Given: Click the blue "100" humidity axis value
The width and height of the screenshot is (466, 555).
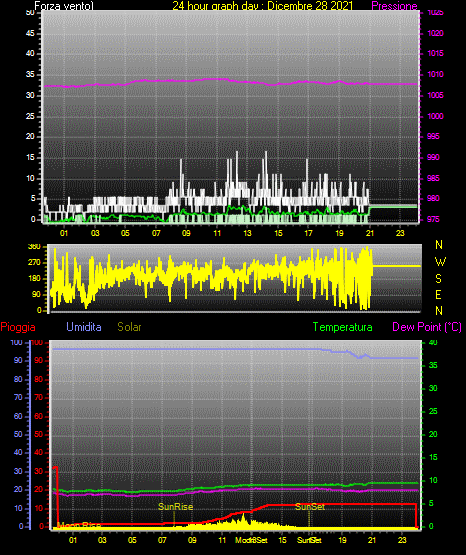Looking at the screenshot, I should point(17,342).
